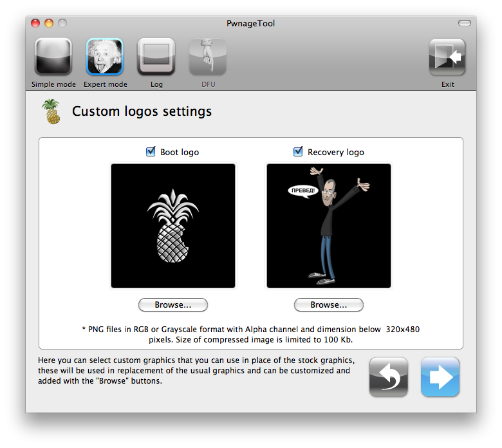This screenshot has width=502, height=448.
Task: Browse for a new boot logo image
Action: pos(173,304)
